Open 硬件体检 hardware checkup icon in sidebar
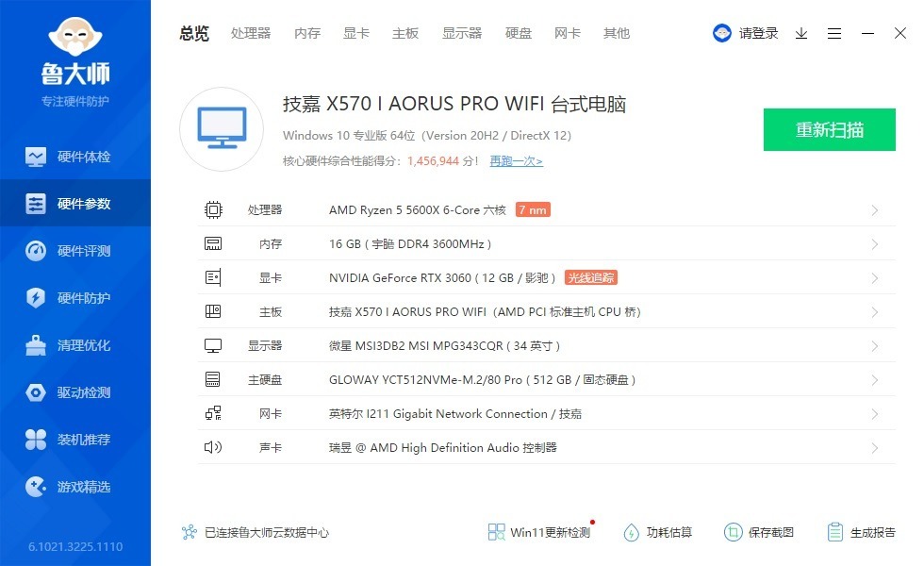Image resolution: width=924 pixels, height=566 pixels. pos(36,157)
